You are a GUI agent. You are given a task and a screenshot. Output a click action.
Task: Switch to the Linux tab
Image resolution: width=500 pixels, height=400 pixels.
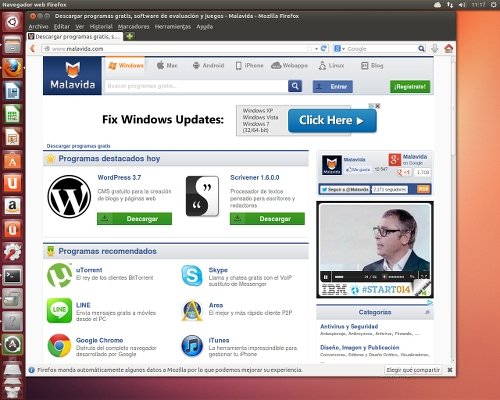click(x=331, y=65)
